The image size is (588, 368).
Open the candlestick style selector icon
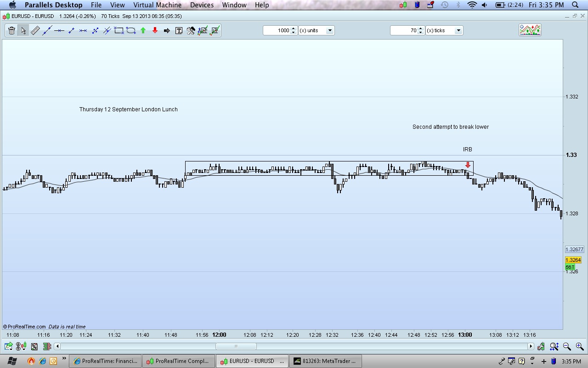pos(21,346)
